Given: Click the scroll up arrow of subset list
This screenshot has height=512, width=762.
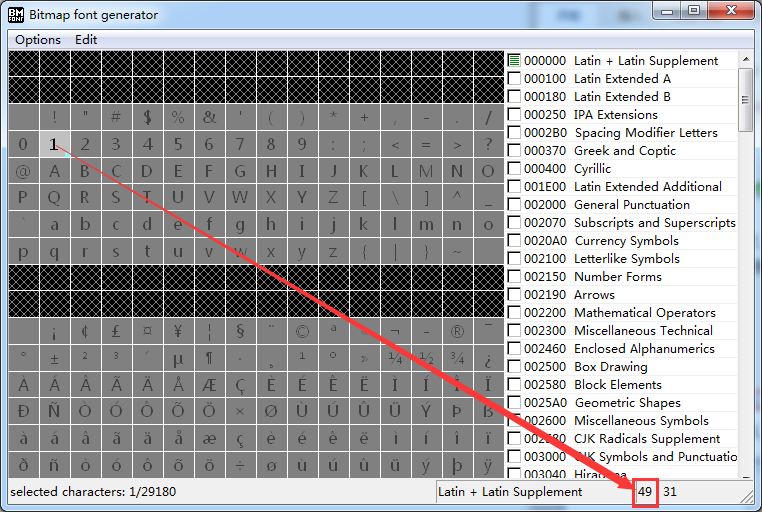Looking at the screenshot, I should tap(745, 59).
